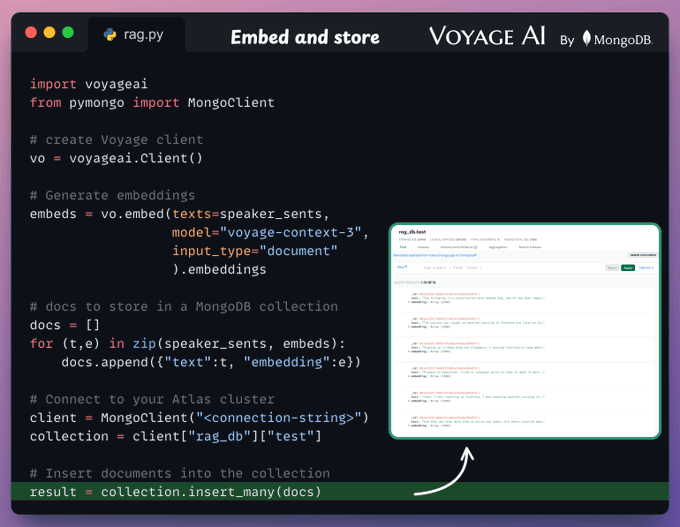Click the green maximize window button
This screenshot has width=680, height=527.
click(x=68, y=32)
